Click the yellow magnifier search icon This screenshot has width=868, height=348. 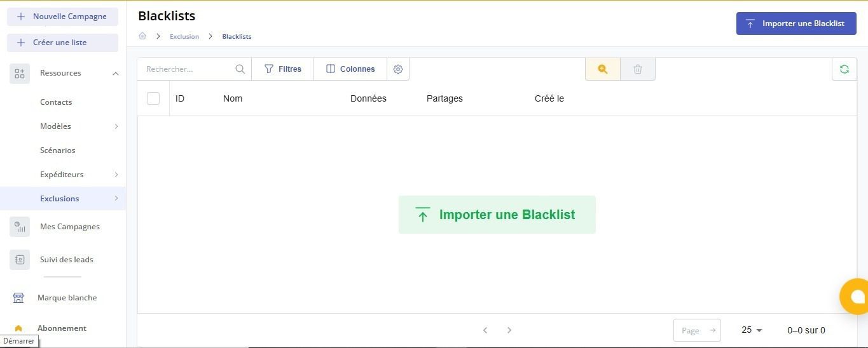pos(602,69)
